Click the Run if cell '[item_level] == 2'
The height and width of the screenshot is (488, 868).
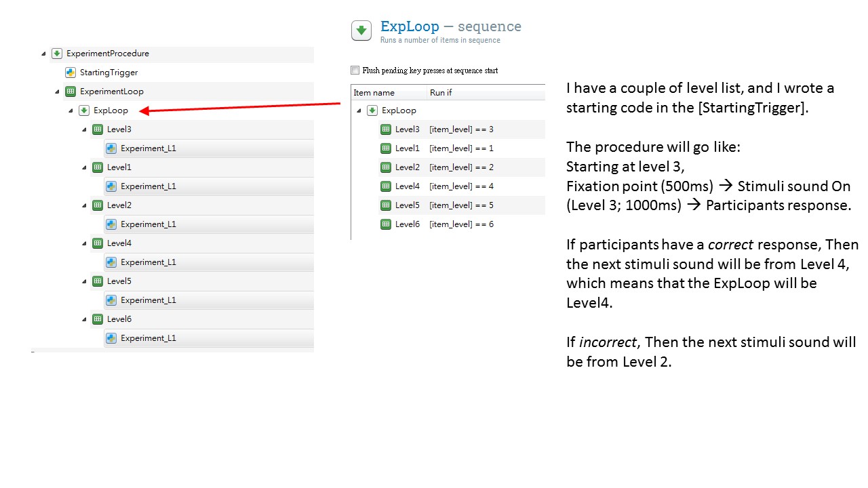tap(462, 167)
